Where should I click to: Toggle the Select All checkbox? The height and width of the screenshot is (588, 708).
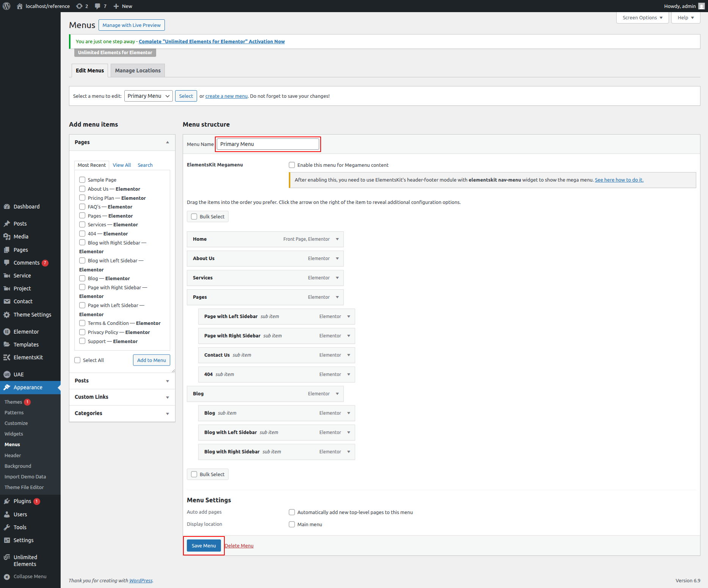tap(77, 360)
